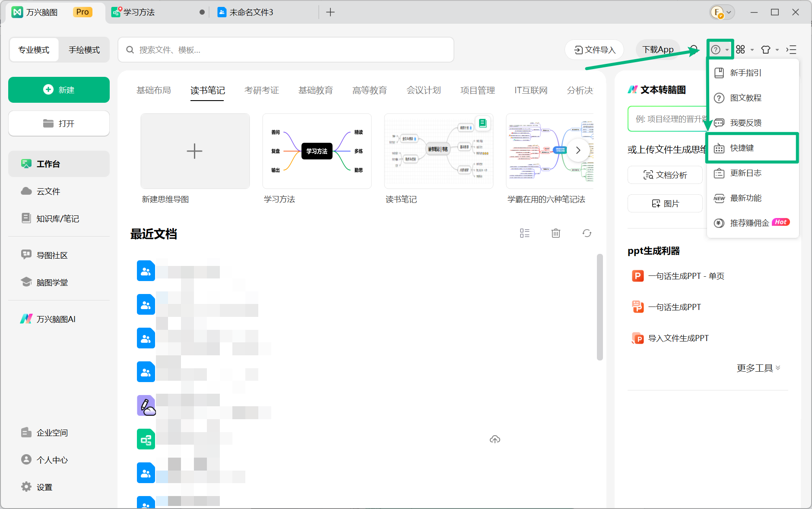
Task: Switch to 手绘模式
Action: pos(84,50)
